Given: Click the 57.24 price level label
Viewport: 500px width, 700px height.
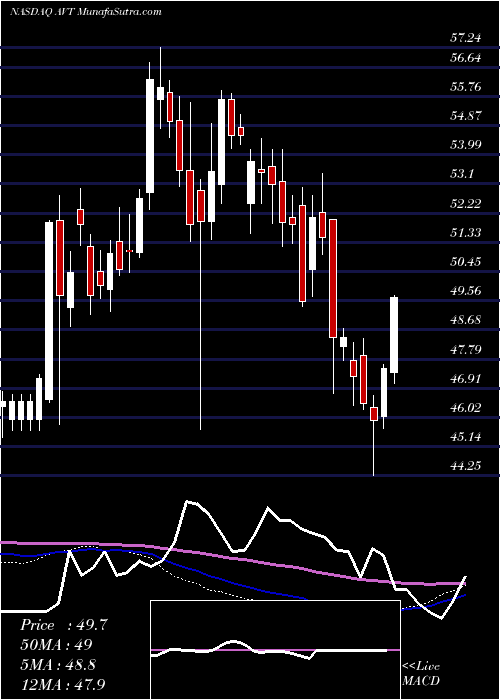Looking at the screenshot, I should [x=466, y=38].
